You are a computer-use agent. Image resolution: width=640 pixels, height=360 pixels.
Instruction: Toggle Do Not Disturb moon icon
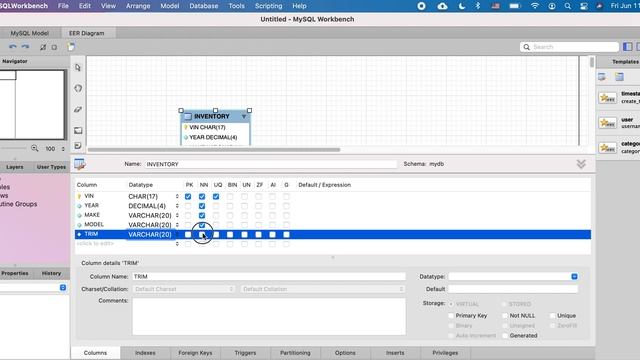point(462,6)
